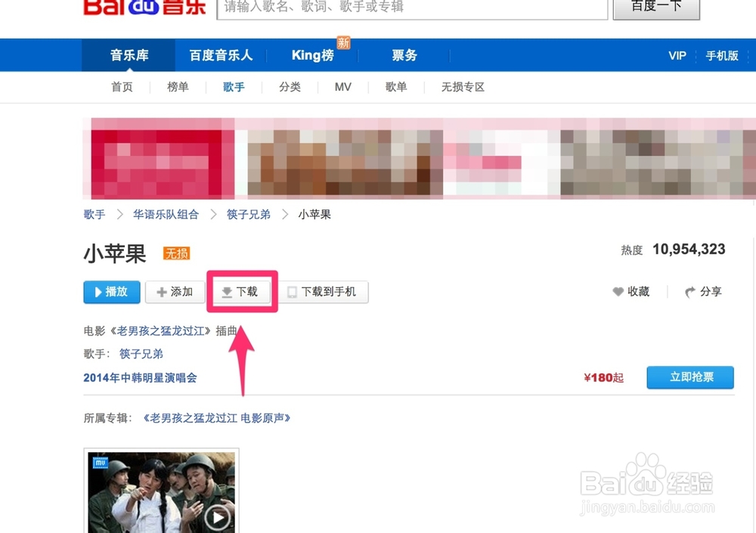Screen dimensions: 756x533
Task: Open the 手机版 link
Action: pos(722,55)
